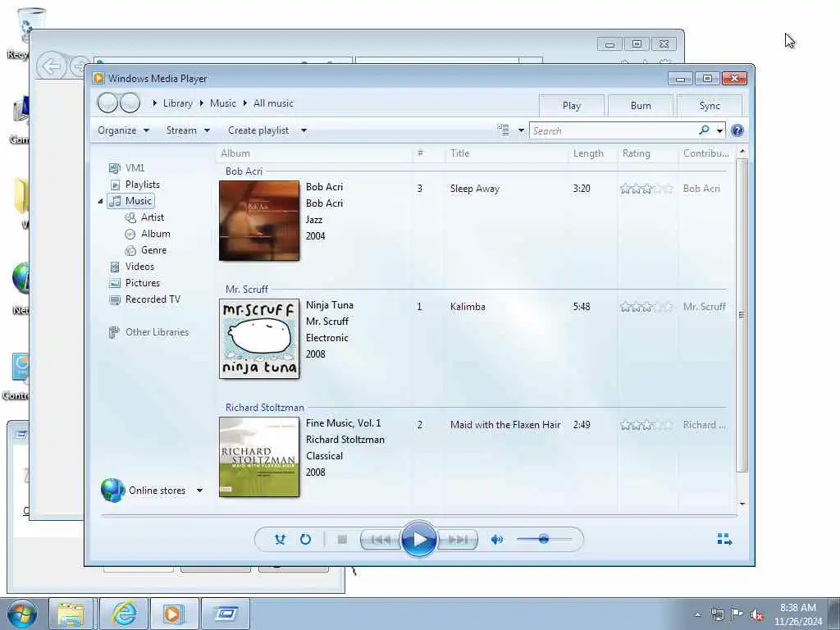840x630 pixels.
Task: Open the Stream menu
Action: tap(188, 130)
